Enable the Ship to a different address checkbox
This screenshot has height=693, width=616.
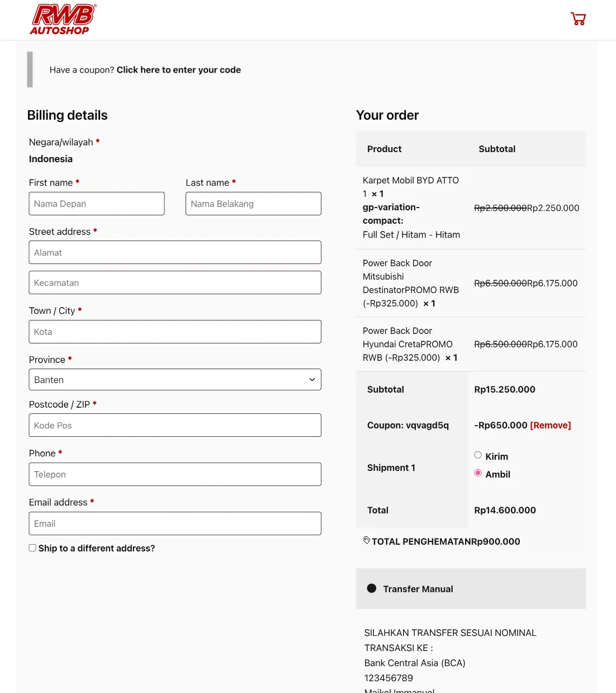tap(32, 548)
